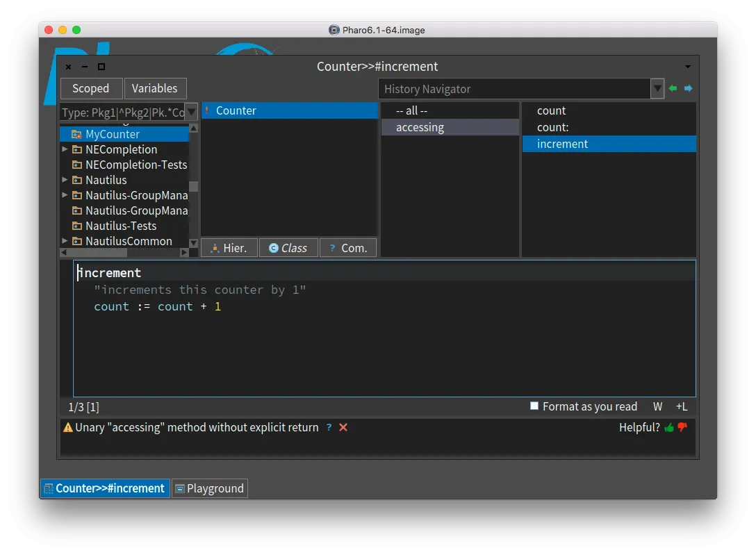This screenshot has height=555, width=756.
Task: Click the blue forward history arrow
Action: [688, 88]
